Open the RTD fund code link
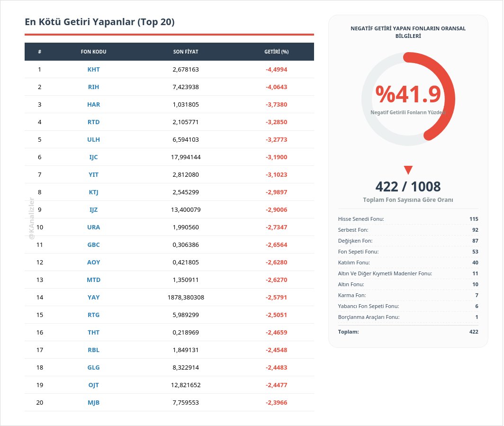Image resolution: width=504 pixels, height=426 pixels. tap(93, 122)
